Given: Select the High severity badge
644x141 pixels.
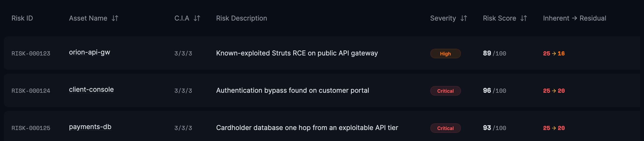Looking at the screenshot, I should [445, 54].
